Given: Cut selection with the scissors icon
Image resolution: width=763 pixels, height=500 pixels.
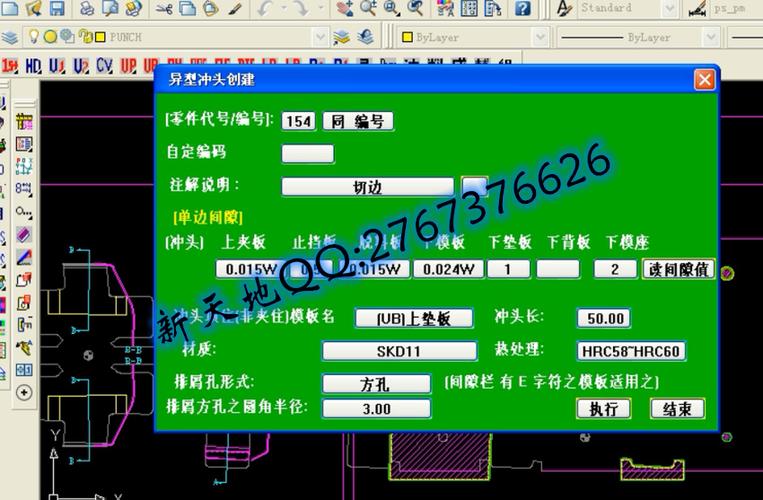Looking at the screenshot, I should (x=164, y=7).
